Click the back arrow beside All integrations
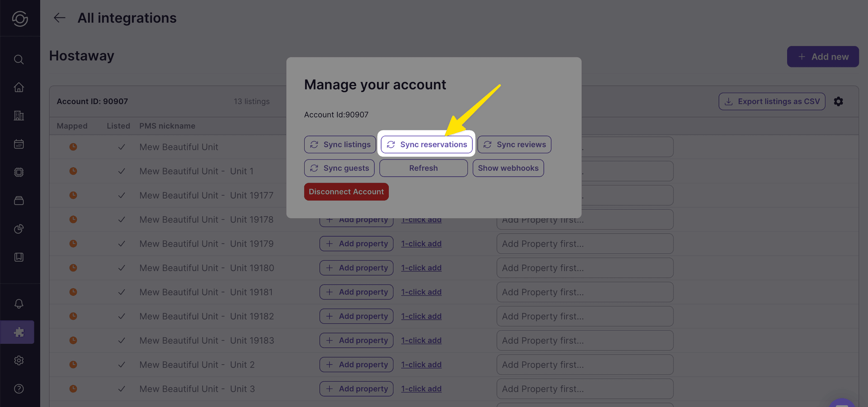This screenshot has width=868, height=407. (59, 18)
